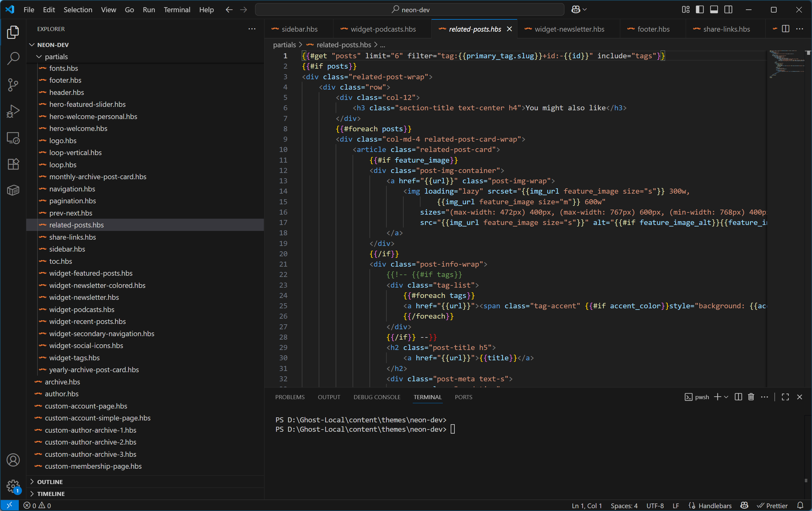Split the editor to the right
The height and width of the screenshot is (511, 812).
tap(785, 29)
